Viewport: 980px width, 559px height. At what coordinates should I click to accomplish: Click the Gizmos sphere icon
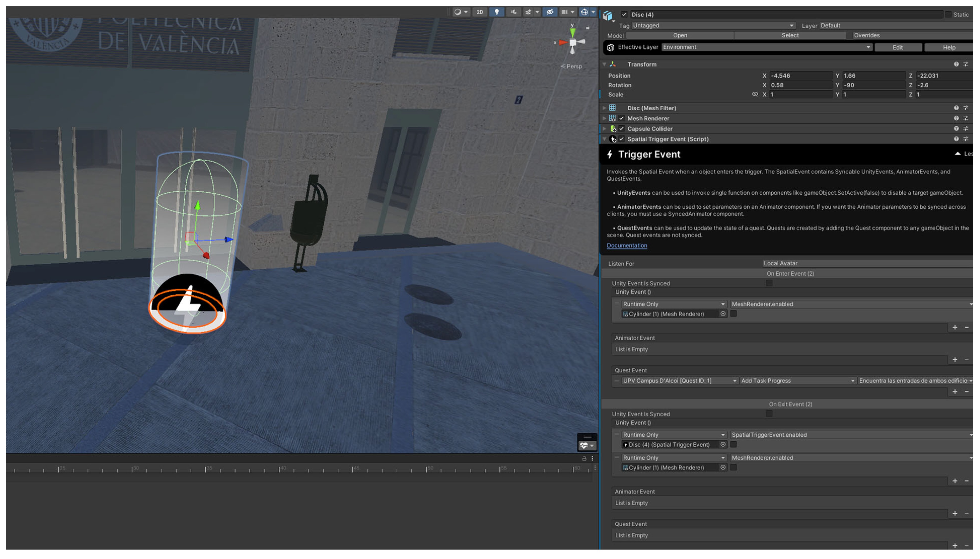point(584,12)
